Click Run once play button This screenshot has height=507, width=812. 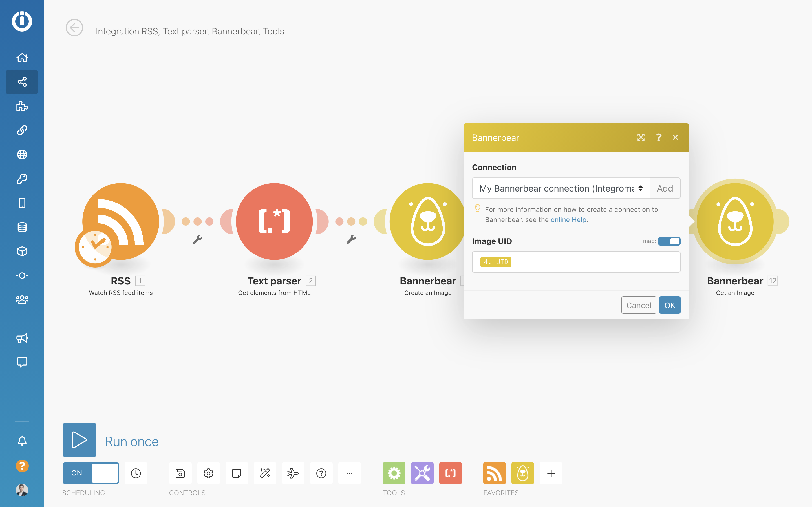pos(80,440)
